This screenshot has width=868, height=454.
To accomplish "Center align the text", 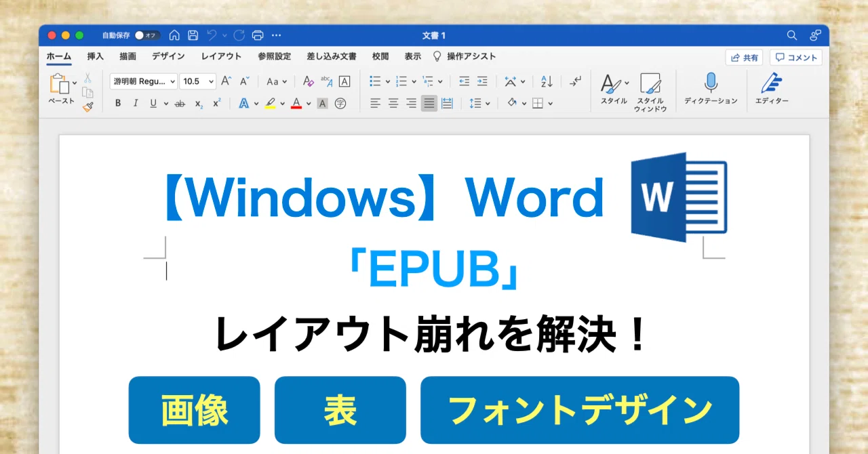I will [x=393, y=103].
